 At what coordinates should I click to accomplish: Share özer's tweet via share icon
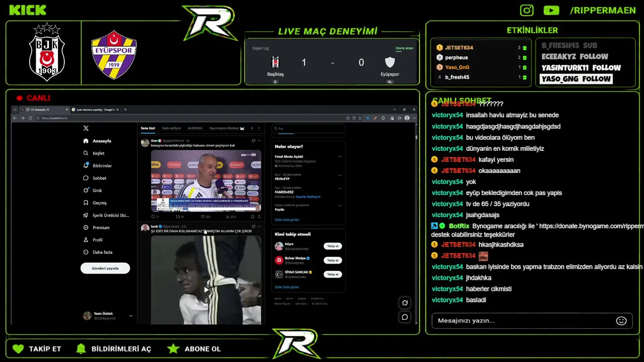pyautogui.click(x=259, y=217)
